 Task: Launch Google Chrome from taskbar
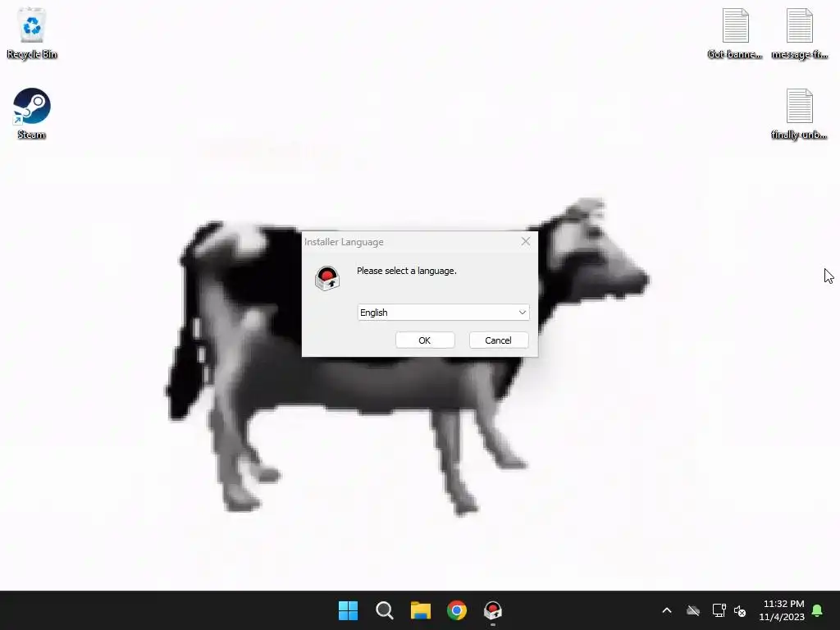[457, 610]
